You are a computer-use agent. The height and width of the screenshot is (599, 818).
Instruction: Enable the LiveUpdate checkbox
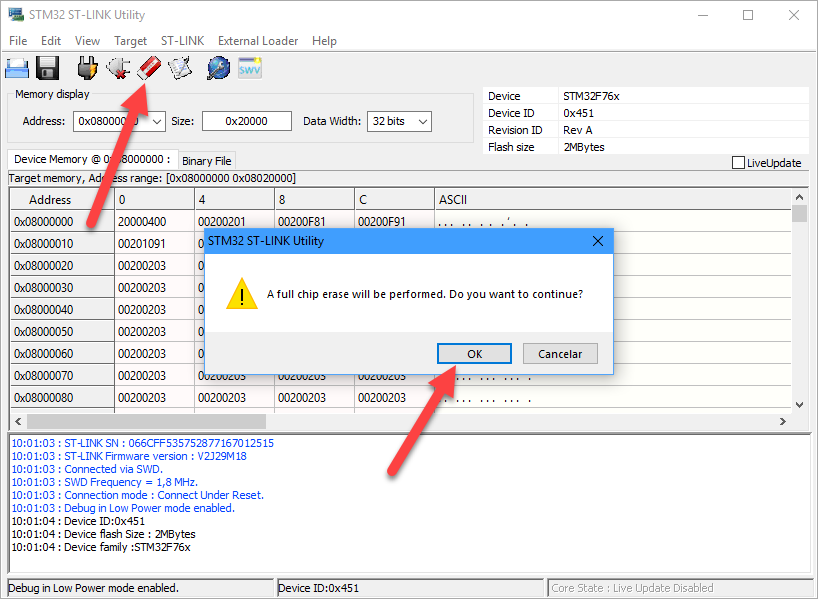click(738, 163)
